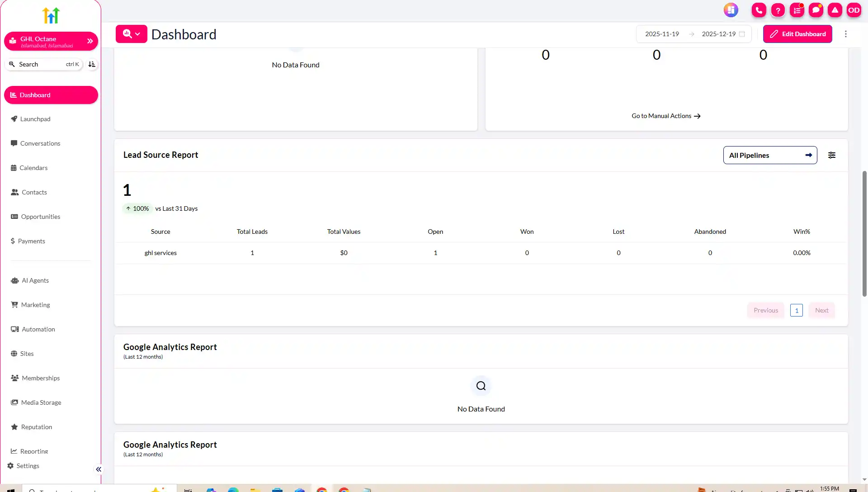Click the alerts warning triangle icon
The image size is (868, 492).
835,9
